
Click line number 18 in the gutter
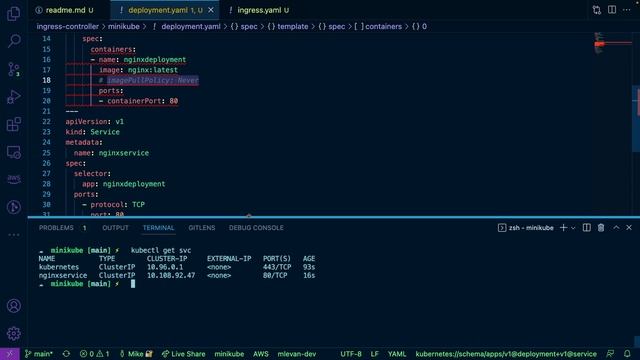(46, 80)
